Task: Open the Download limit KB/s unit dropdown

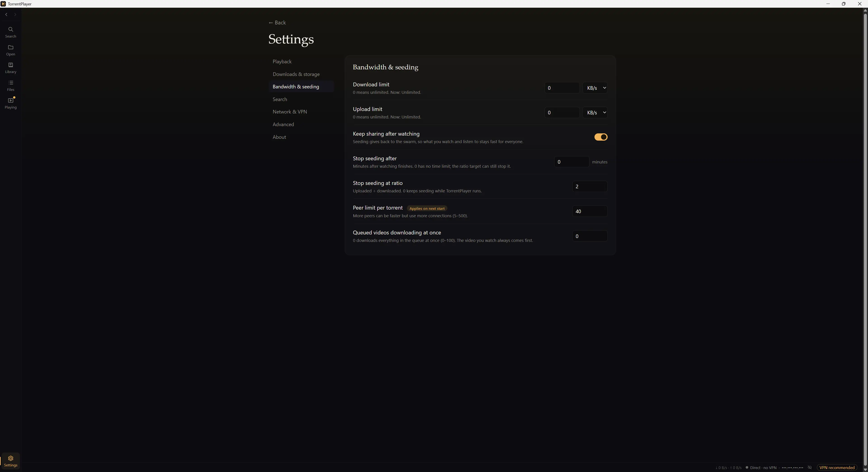Action: click(595, 88)
